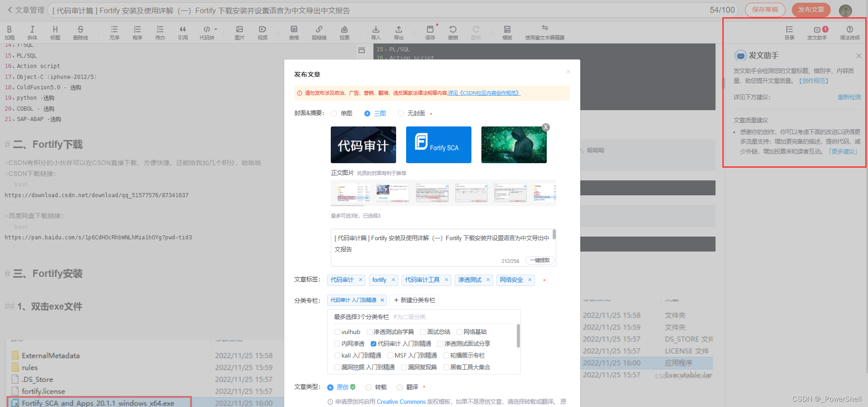This screenshot has width=868, height=407.
Task: Open the user avatar menu
Action: 845,10
